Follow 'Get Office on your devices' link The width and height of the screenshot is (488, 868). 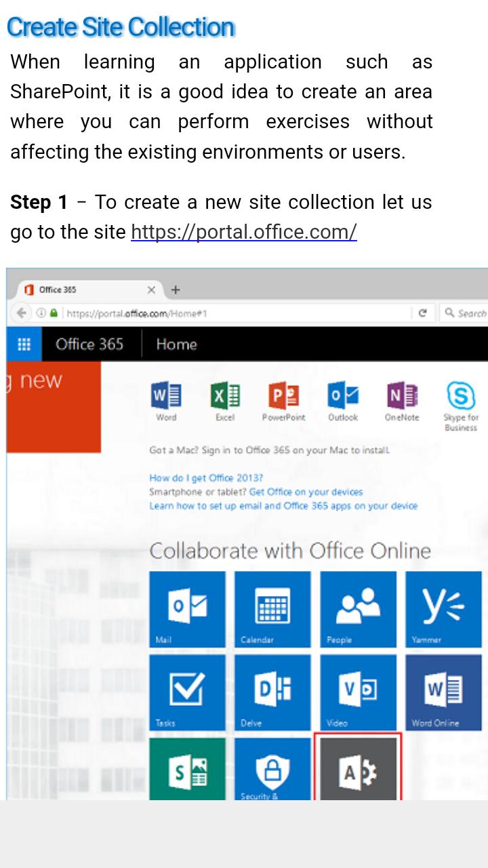pos(306,492)
